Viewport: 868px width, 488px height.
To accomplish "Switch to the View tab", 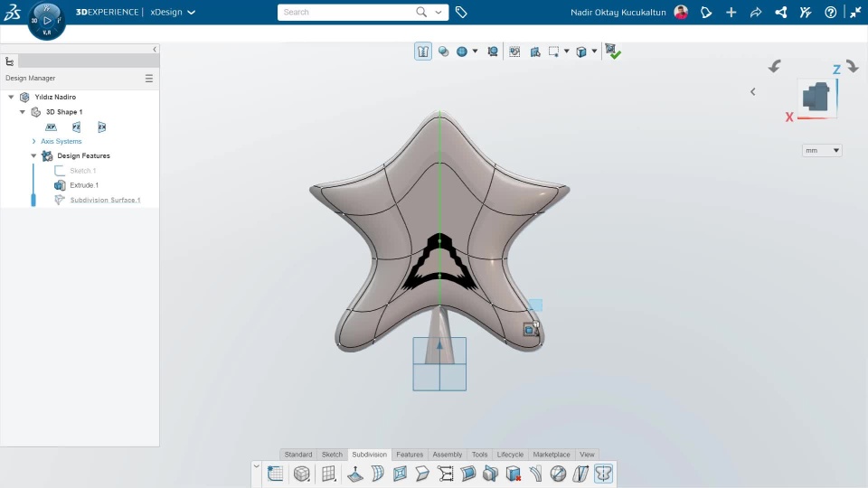I will (x=587, y=455).
